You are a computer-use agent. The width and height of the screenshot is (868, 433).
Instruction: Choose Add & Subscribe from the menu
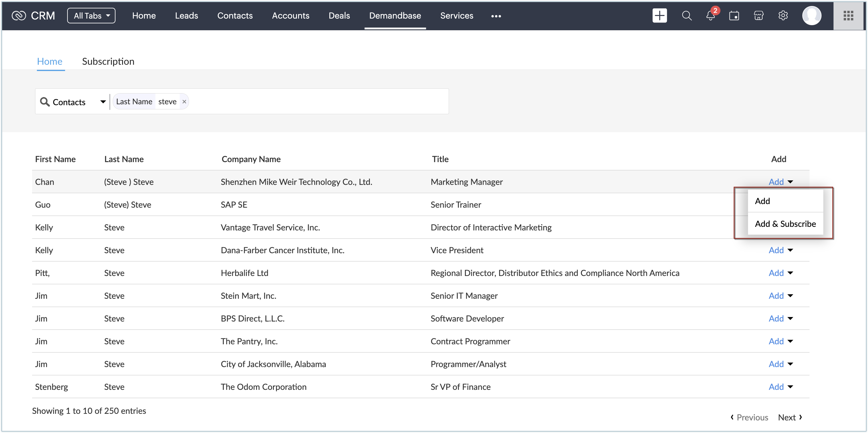pos(785,224)
